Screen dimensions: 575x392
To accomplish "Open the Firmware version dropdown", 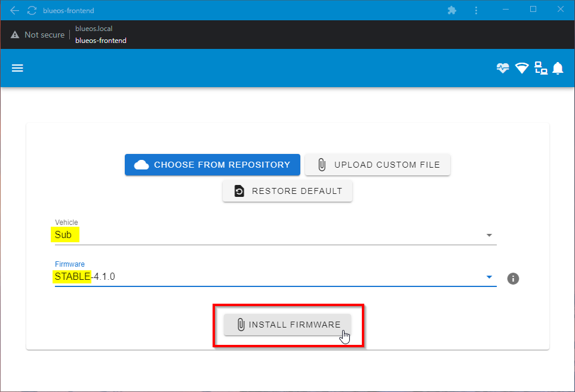I will 489,276.
